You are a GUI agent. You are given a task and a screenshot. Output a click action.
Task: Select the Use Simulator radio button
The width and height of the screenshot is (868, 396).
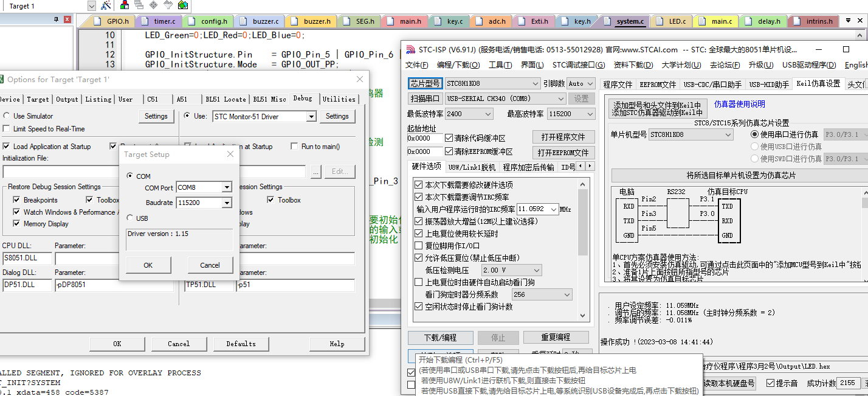[7, 116]
